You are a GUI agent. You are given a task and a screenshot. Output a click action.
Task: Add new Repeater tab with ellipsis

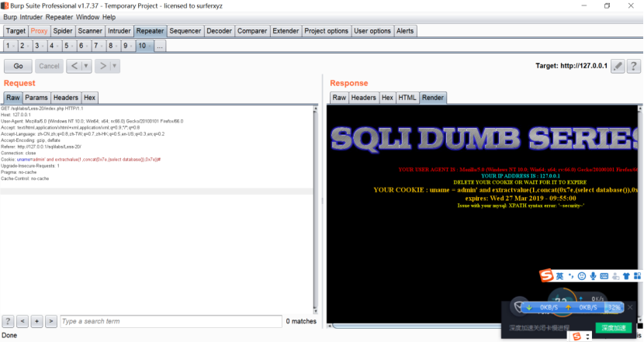[160, 46]
